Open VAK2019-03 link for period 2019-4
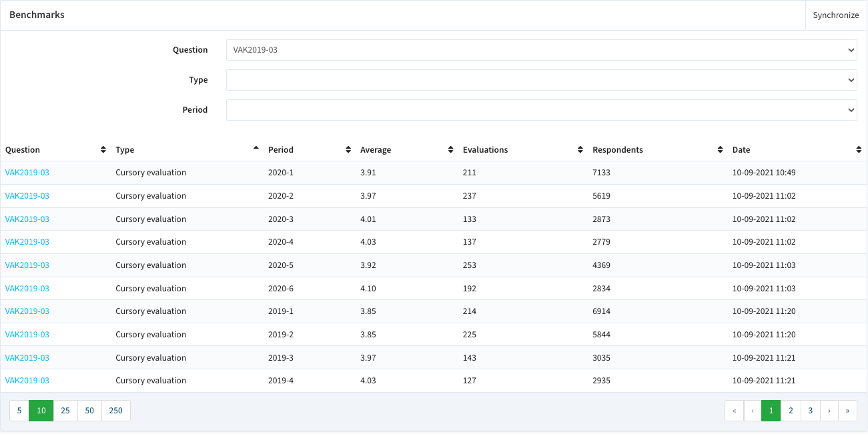Screen dimensions: 868x434 click(x=27, y=381)
